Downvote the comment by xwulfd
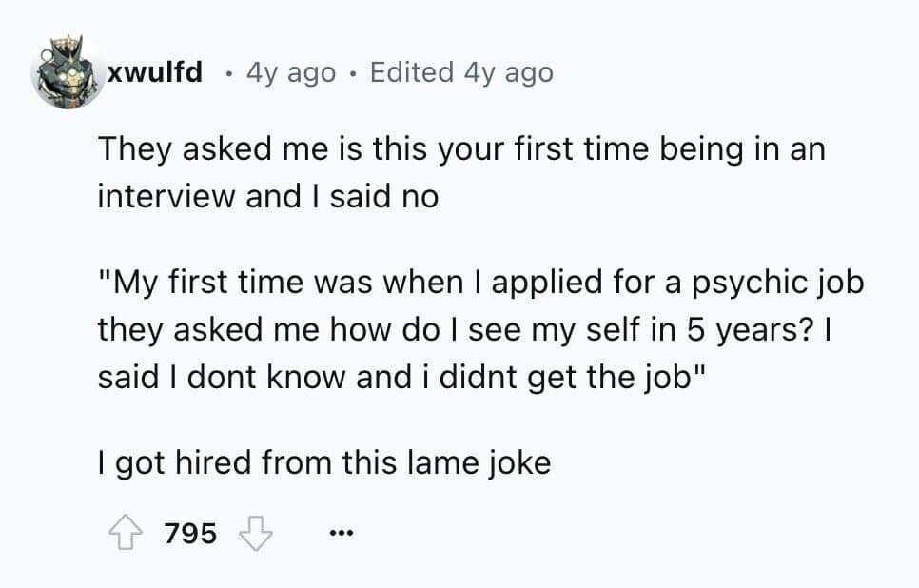The height and width of the screenshot is (588, 919). [255, 534]
